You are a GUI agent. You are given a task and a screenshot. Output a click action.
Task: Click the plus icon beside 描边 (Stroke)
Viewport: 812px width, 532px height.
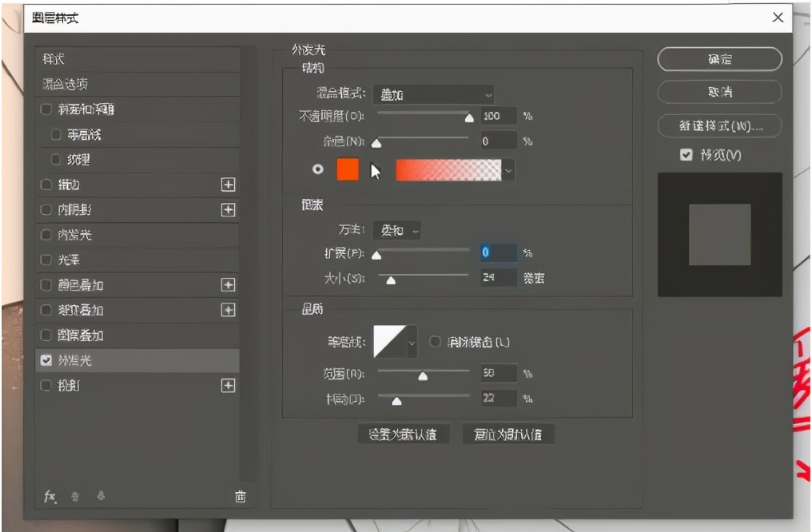(228, 185)
